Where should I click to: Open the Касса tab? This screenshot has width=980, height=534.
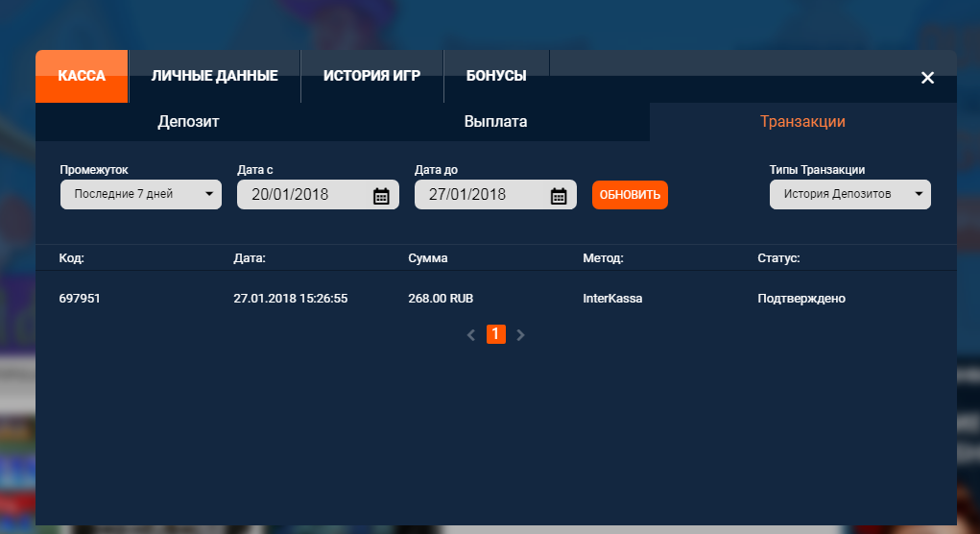pos(82,76)
